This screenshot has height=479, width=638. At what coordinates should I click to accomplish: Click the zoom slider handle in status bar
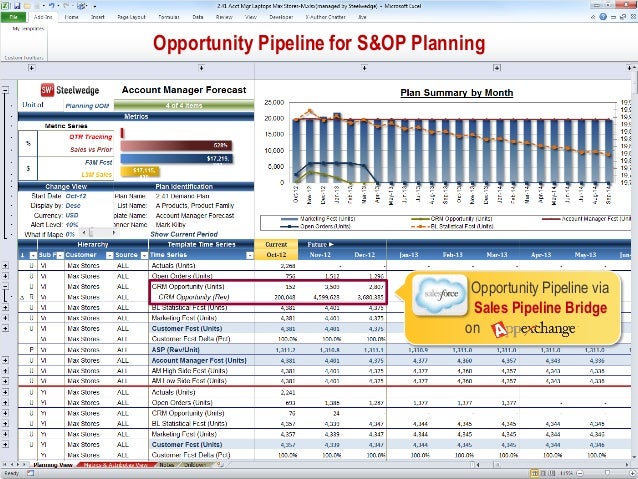pyautogui.click(x=607, y=473)
